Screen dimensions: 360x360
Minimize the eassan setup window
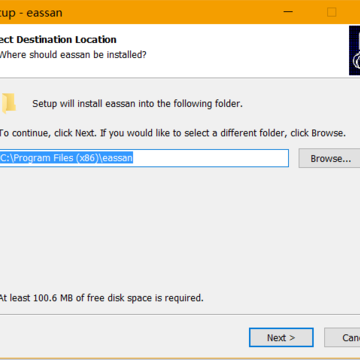click(288, 12)
